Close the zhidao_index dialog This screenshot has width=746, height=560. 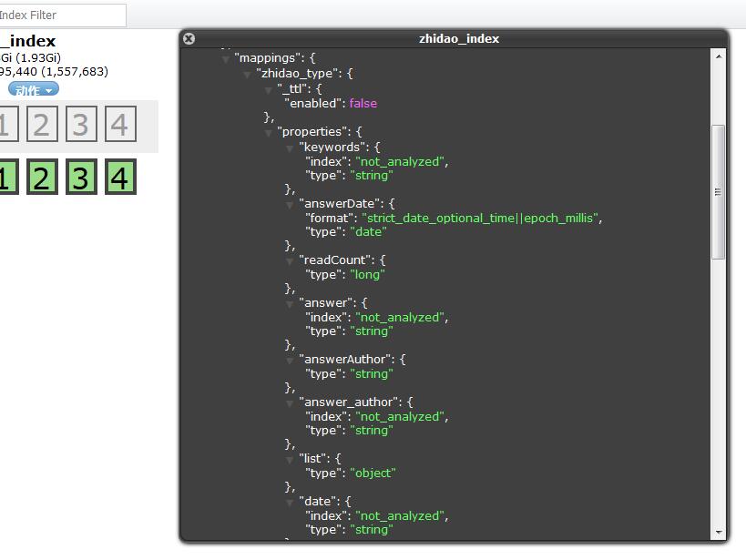tap(189, 38)
